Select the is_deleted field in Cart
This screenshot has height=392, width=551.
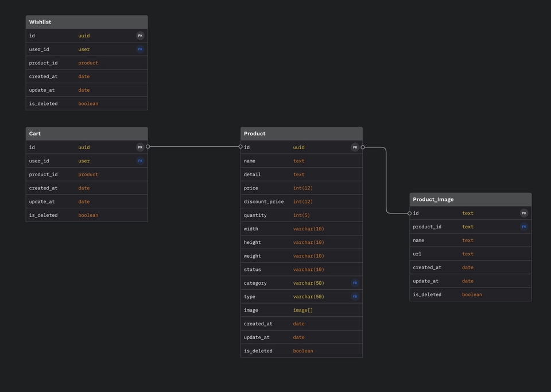pos(87,215)
